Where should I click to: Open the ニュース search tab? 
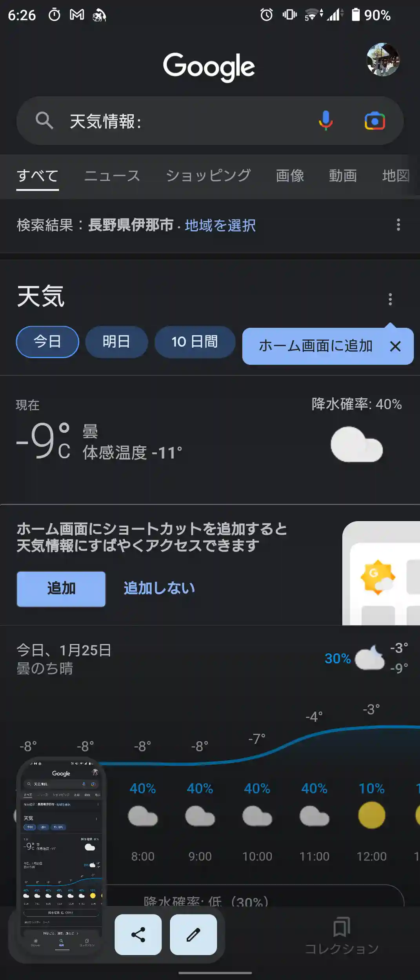112,176
